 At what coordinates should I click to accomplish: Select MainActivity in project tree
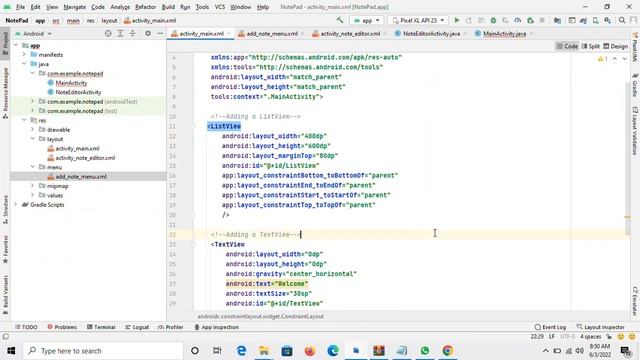point(71,83)
